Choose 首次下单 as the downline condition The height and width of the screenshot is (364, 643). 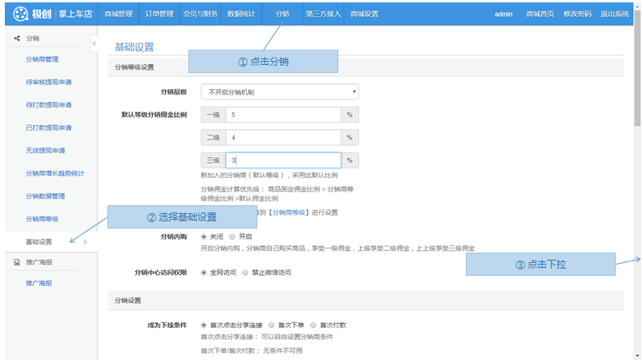tap(272, 325)
